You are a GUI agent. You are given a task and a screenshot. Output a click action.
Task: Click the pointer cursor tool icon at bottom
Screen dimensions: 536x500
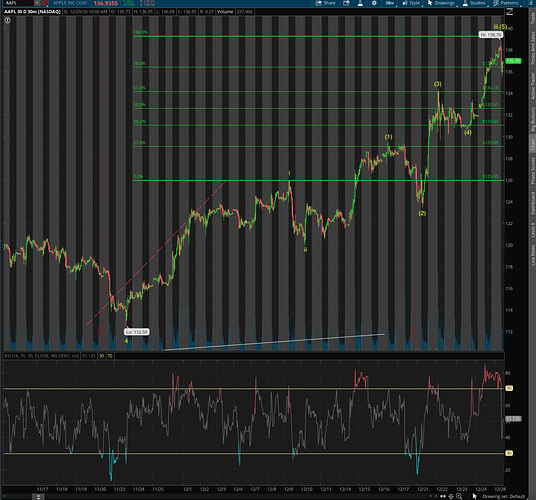tap(474, 496)
